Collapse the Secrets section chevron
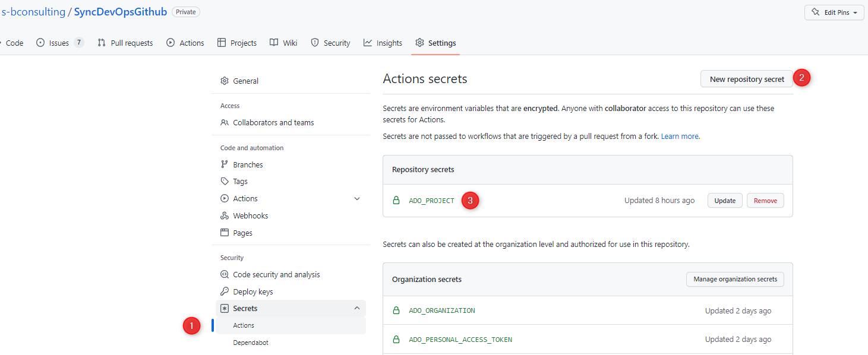This screenshot has width=868, height=355. tap(357, 308)
